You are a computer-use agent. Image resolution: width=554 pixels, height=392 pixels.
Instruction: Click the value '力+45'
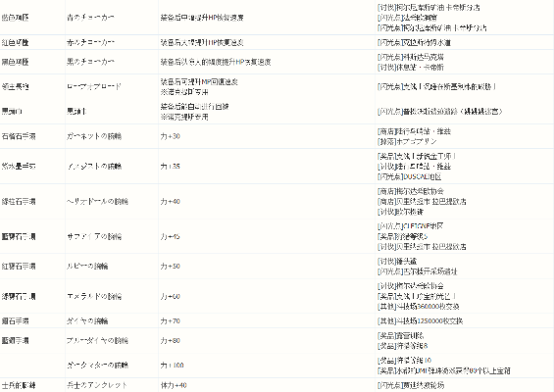point(171,236)
